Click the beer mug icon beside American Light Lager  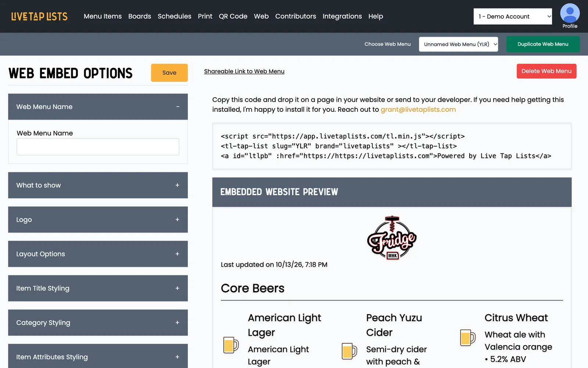(231, 345)
